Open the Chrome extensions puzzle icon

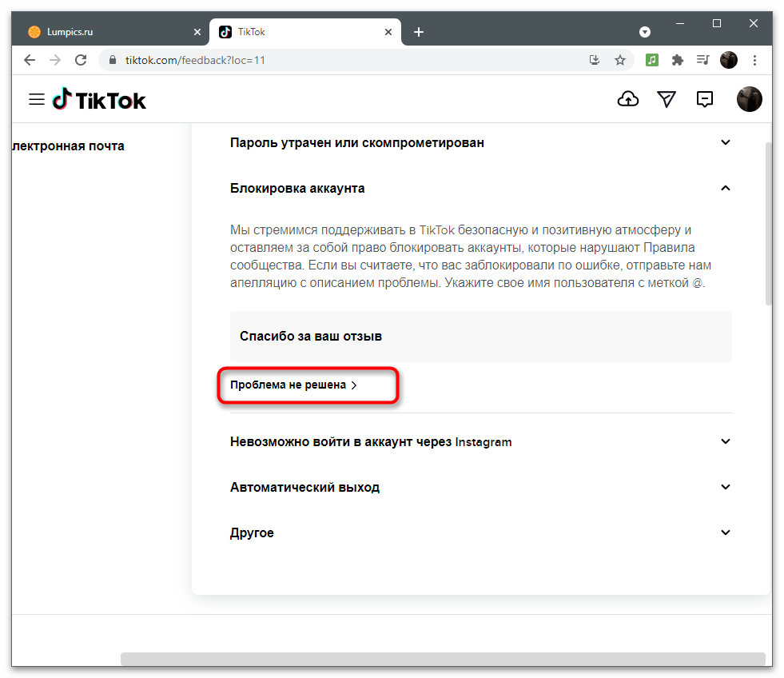point(678,60)
